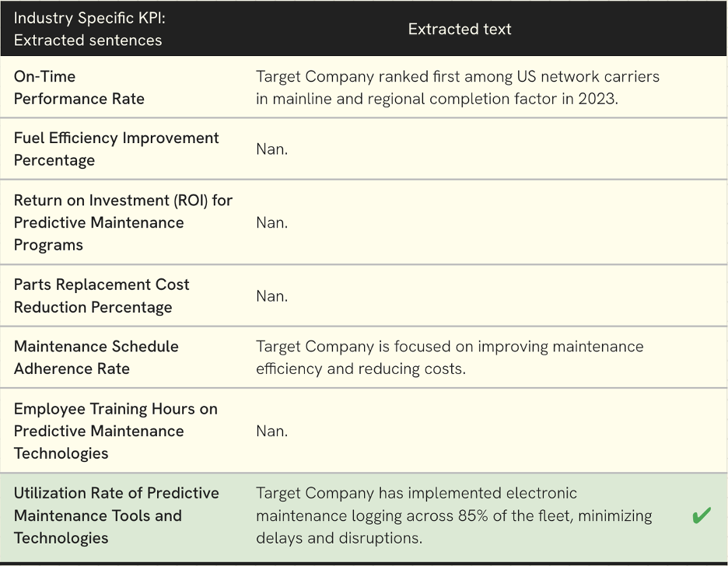Click the green checkmark icon
728x566 pixels.
click(701, 515)
